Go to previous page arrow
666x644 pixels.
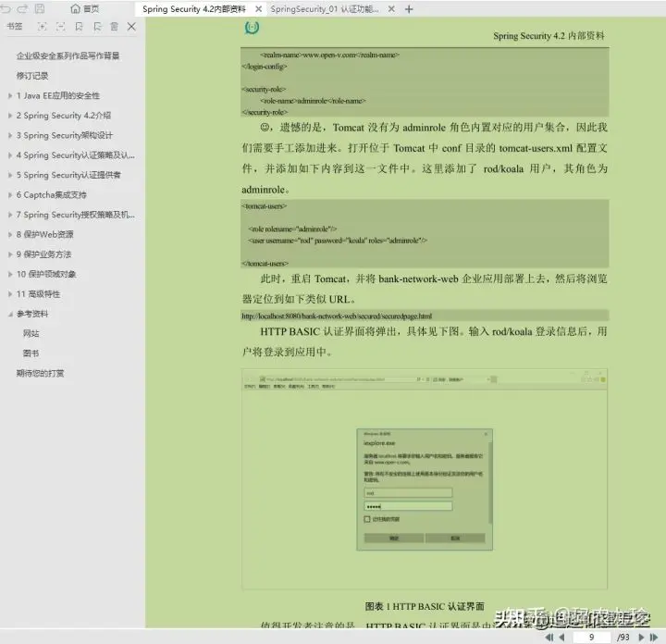tap(562, 637)
